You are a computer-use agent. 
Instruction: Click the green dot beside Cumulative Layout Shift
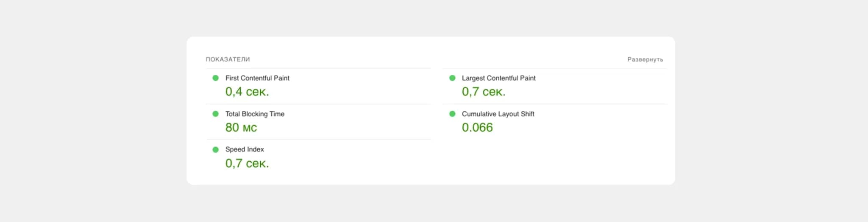click(452, 114)
